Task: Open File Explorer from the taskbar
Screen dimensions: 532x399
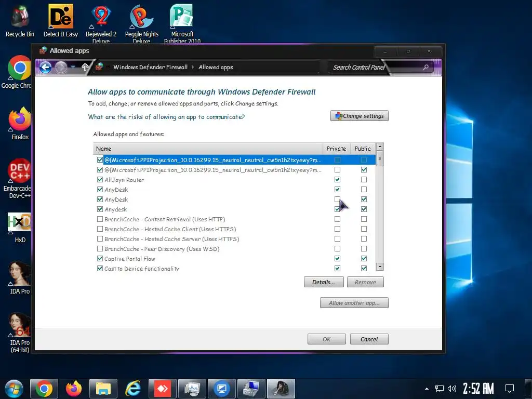Action: [103, 389]
